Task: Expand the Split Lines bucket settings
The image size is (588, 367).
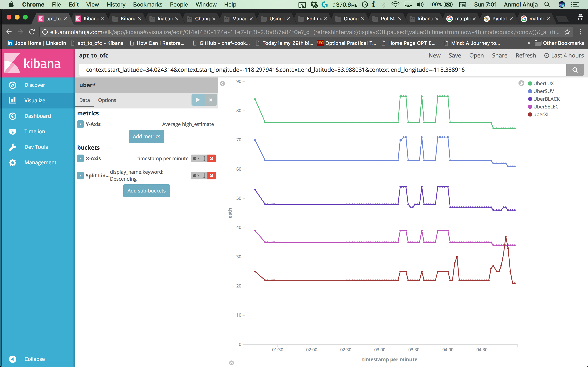Action: click(80, 176)
